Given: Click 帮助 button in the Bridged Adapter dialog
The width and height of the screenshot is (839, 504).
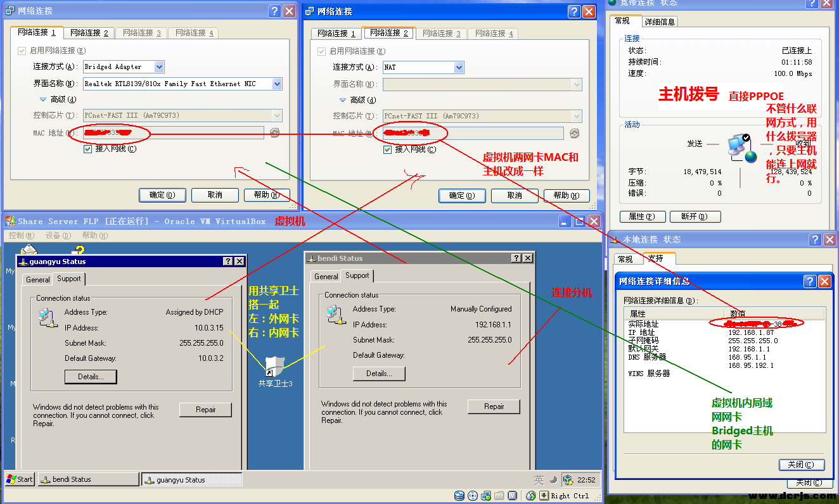Looking at the screenshot, I should pyautogui.click(x=266, y=195).
